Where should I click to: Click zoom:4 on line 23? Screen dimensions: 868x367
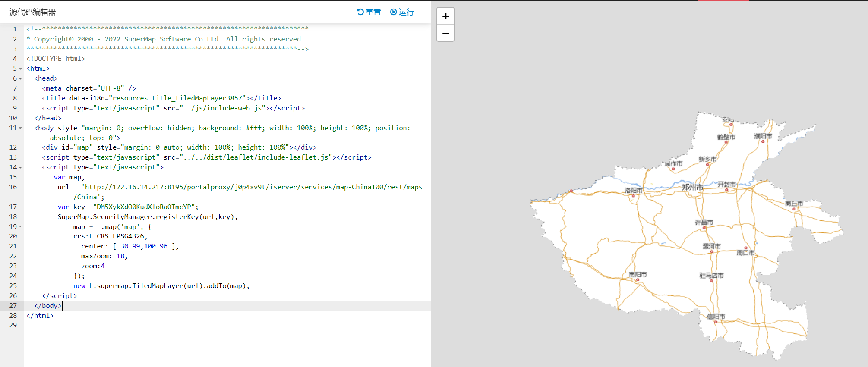(93, 266)
